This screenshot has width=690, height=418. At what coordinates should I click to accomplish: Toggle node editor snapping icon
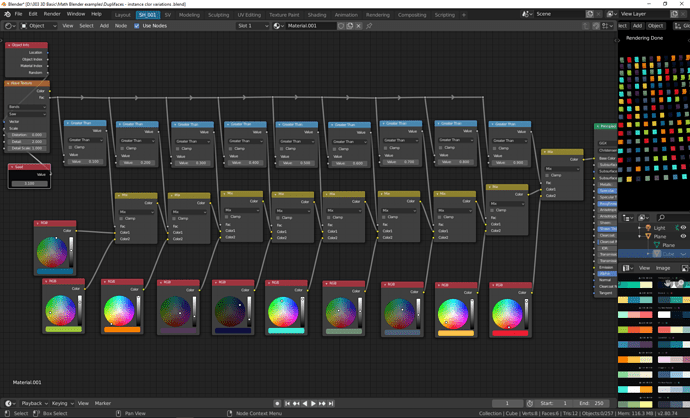tap(596, 26)
